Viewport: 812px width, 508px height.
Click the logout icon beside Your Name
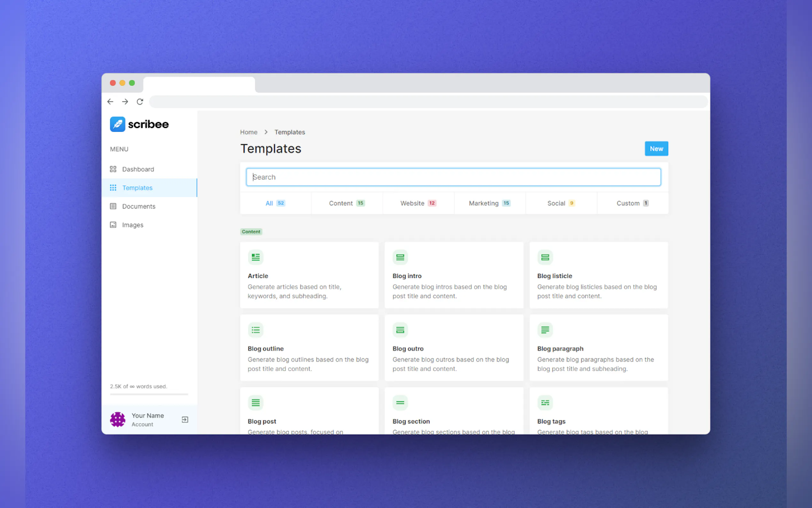click(185, 420)
